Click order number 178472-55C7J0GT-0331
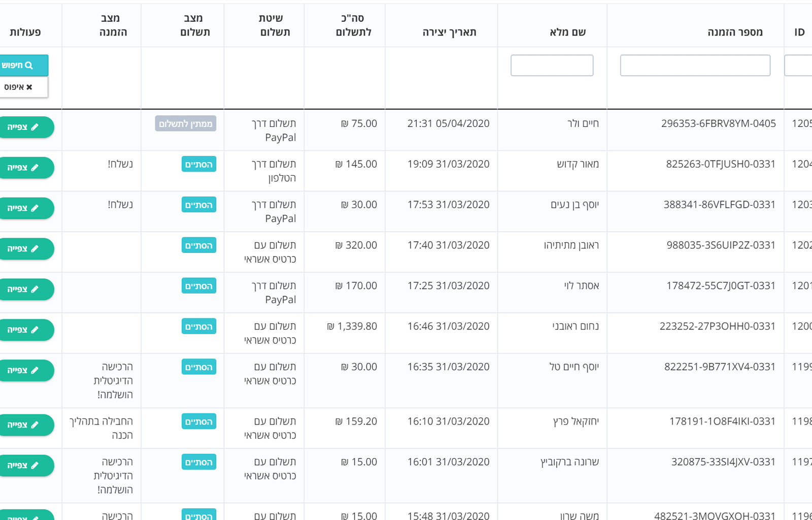Viewport: 812px width, 520px height. tap(721, 286)
